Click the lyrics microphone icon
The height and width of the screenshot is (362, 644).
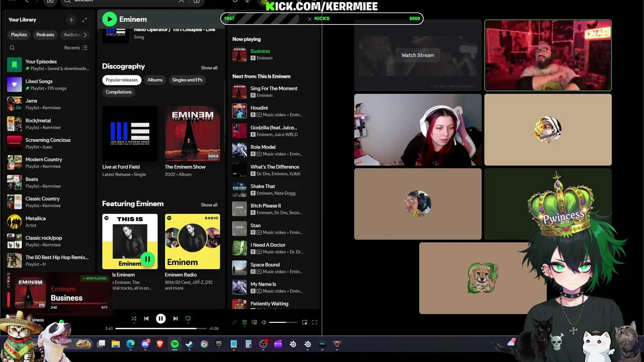[x=234, y=322]
